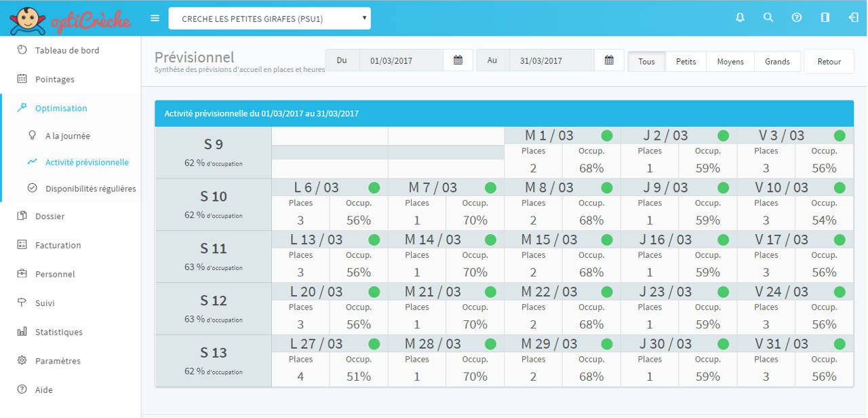Open Tableau de bord menu item

click(x=67, y=50)
